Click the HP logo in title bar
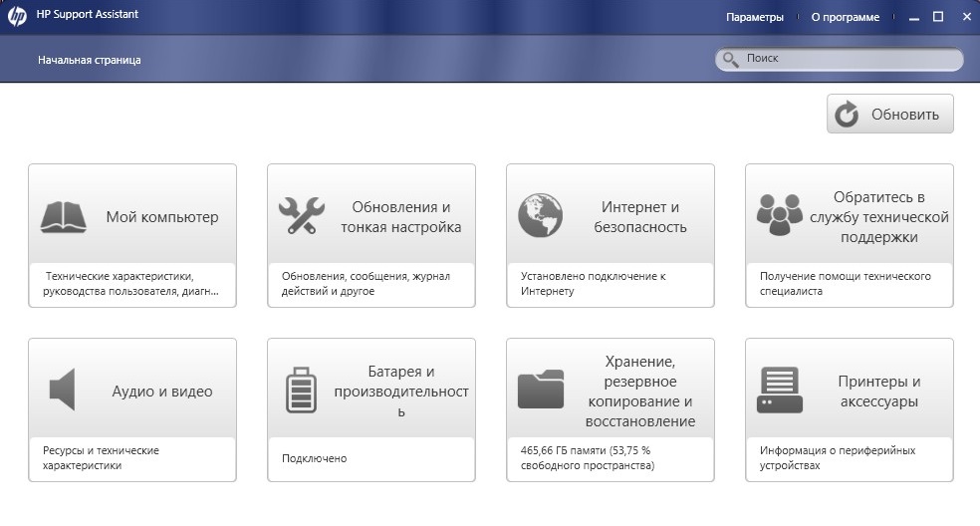Screen dimensions: 980x526 click(x=17, y=17)
